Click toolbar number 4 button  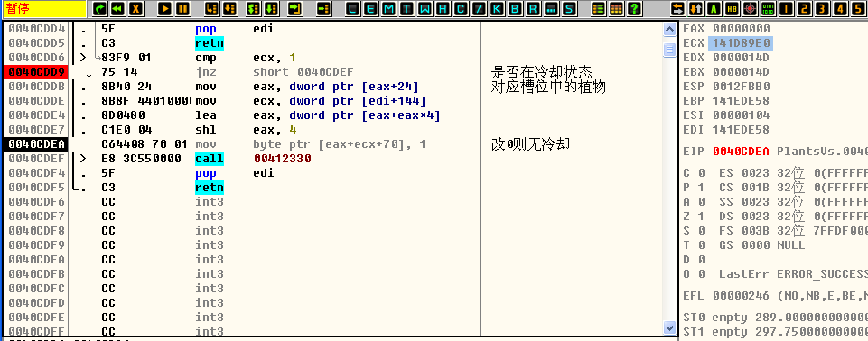tap(841, 8)
